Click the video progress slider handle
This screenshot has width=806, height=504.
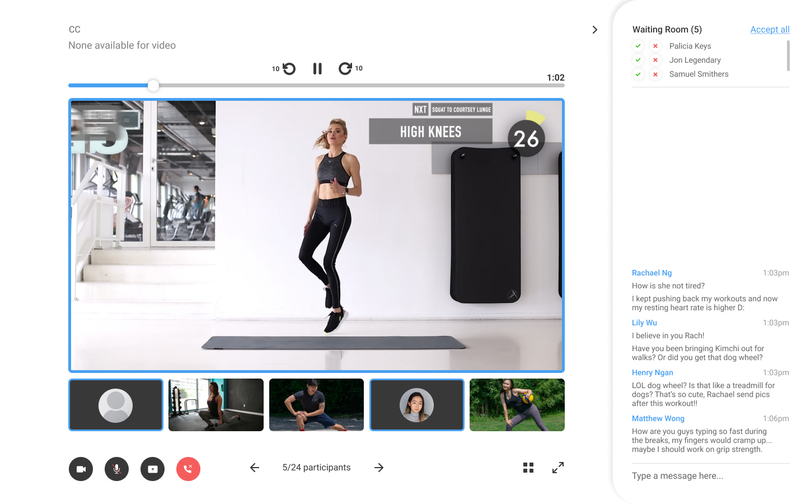coord(153,85)
